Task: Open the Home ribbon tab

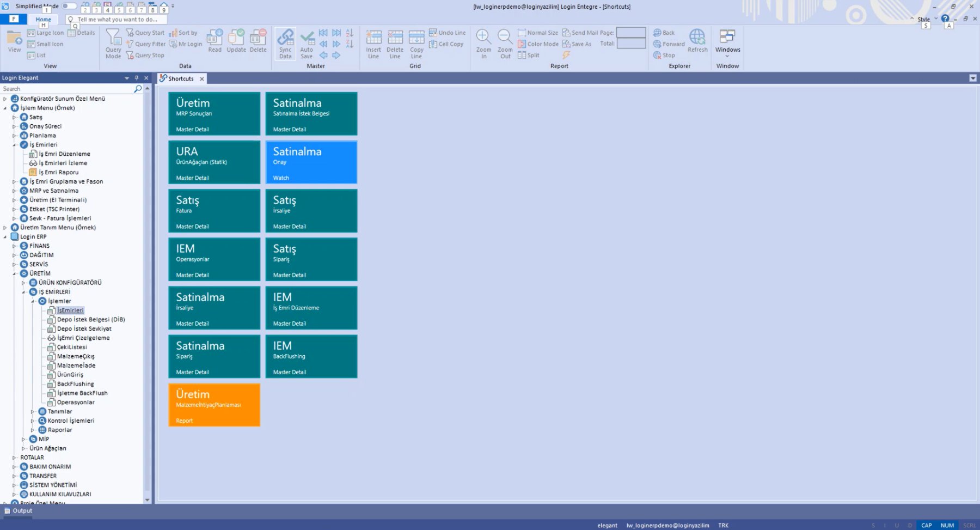Action: click(x=44, y=19)
